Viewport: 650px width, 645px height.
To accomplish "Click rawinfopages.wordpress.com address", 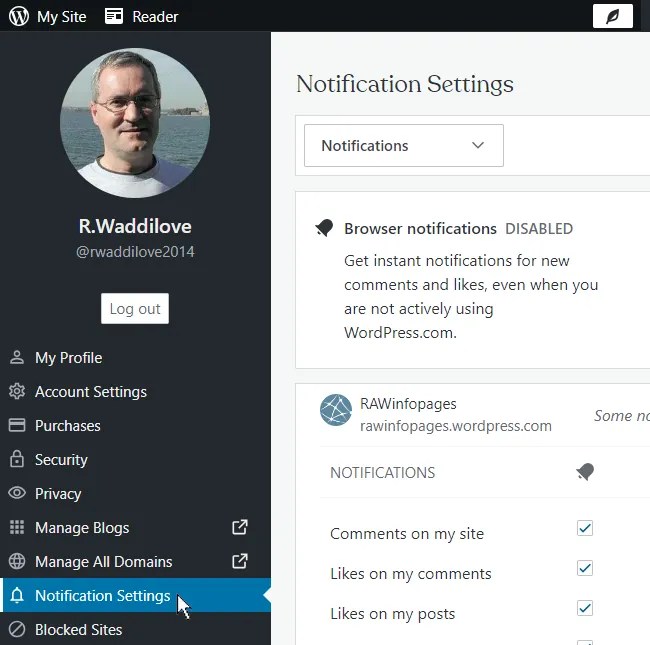I will (456, 426).
